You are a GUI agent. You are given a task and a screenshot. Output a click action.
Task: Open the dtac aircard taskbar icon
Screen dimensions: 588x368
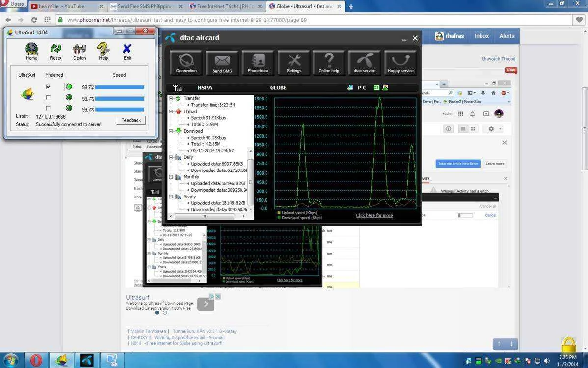pyautogui.click(x=87, y=360)
